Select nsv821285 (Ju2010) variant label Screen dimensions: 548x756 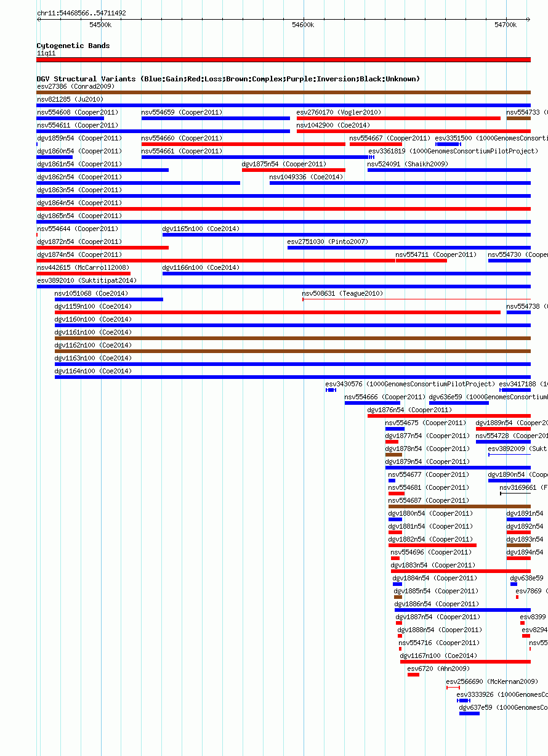[70, 99]
